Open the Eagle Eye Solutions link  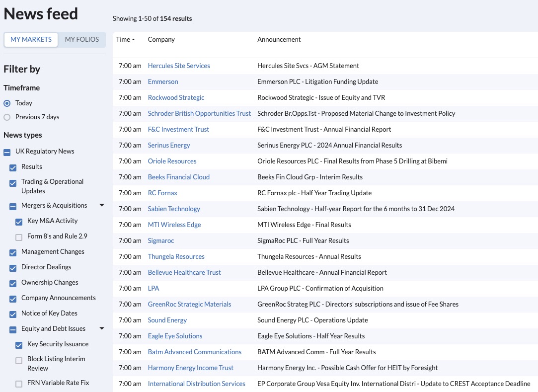pyautogui.click(x=175, y=336)
